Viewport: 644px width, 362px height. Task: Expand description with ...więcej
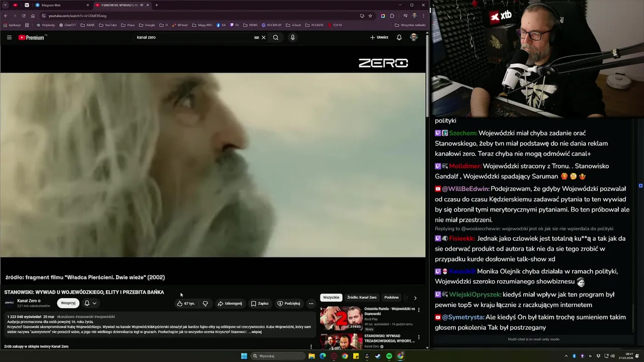(x=255, y=332)
